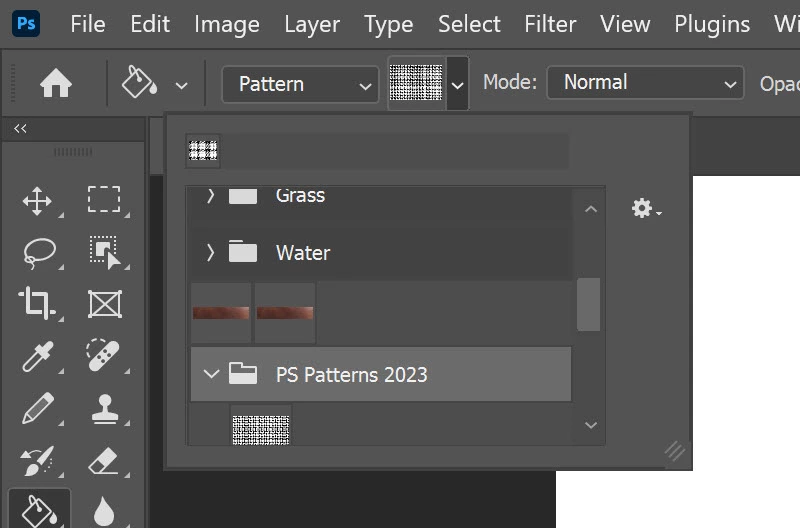Select the Eyedropper tool

(38, 357)
